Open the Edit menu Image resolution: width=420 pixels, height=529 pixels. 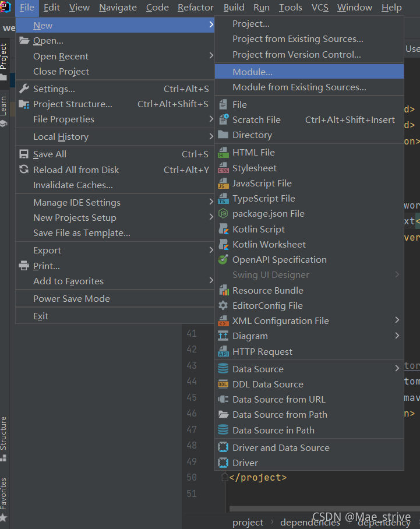pos(52,8)
